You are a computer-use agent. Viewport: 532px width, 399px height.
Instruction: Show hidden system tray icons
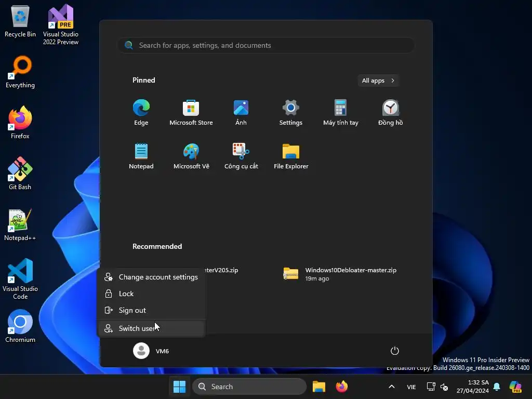[392, 387]
